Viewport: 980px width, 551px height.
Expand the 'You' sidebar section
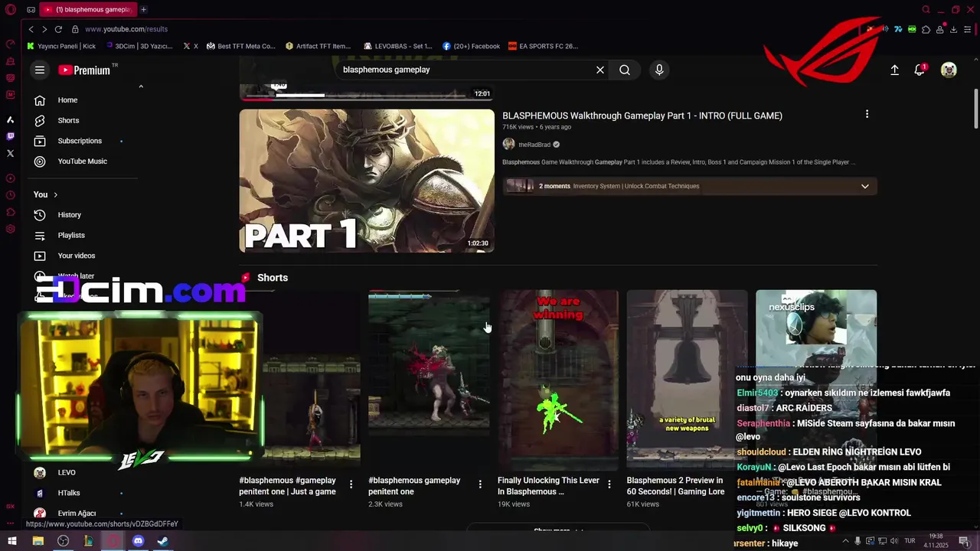coord(46,194)
